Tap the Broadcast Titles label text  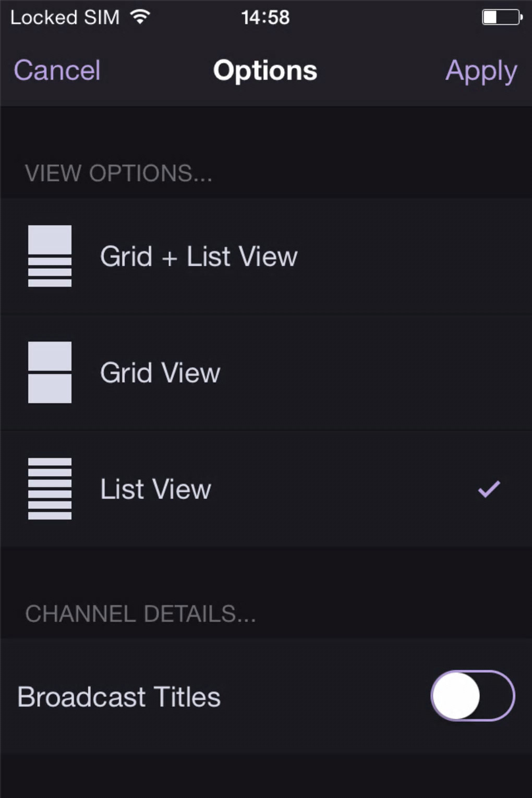point(119,697)
